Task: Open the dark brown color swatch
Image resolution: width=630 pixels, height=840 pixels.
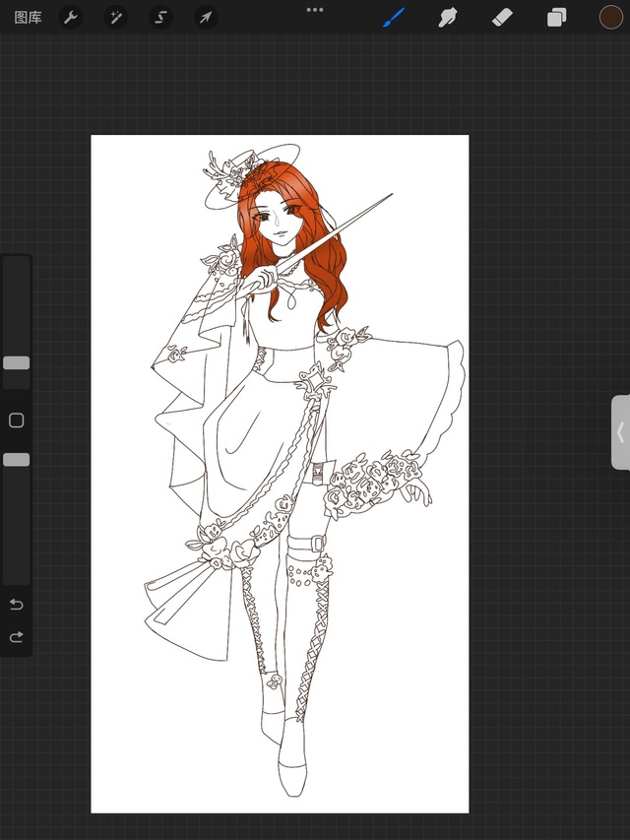Action: 610,17
